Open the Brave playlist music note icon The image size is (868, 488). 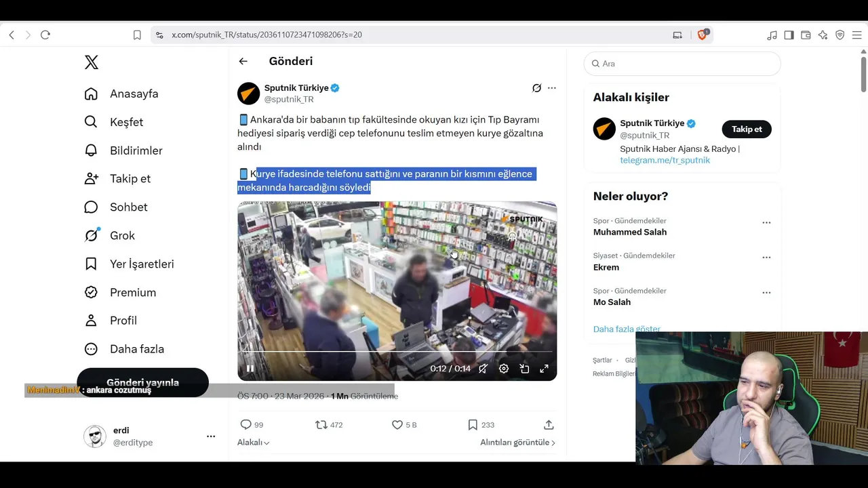coord(772,35)
